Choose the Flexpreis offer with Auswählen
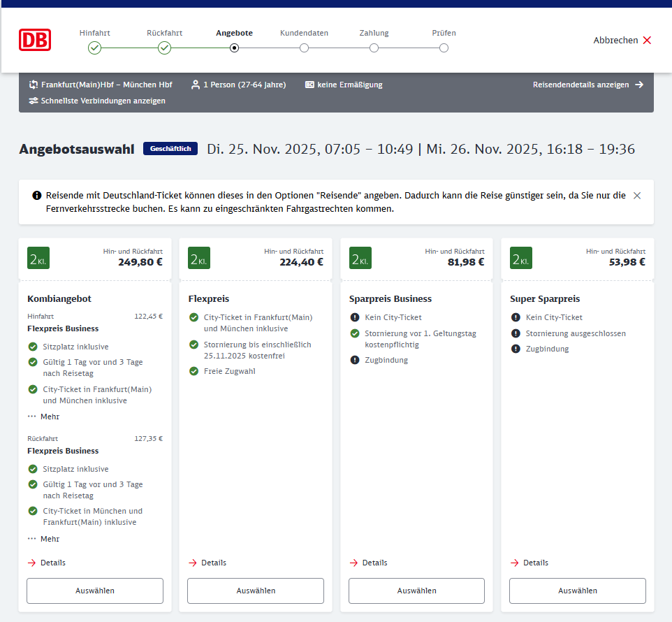Viewport: 672px width, 622px height. pyautogui.click(x=256, y=591)
